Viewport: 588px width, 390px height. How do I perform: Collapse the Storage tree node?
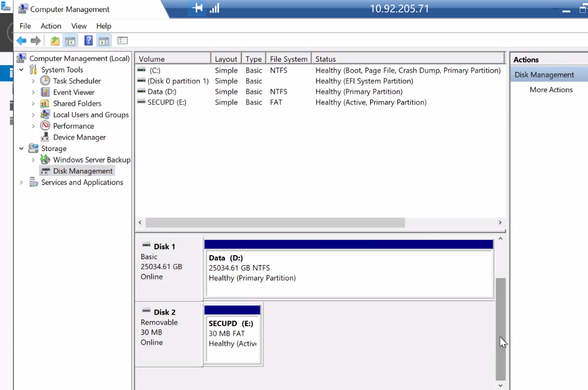click(x=21, y=148)
